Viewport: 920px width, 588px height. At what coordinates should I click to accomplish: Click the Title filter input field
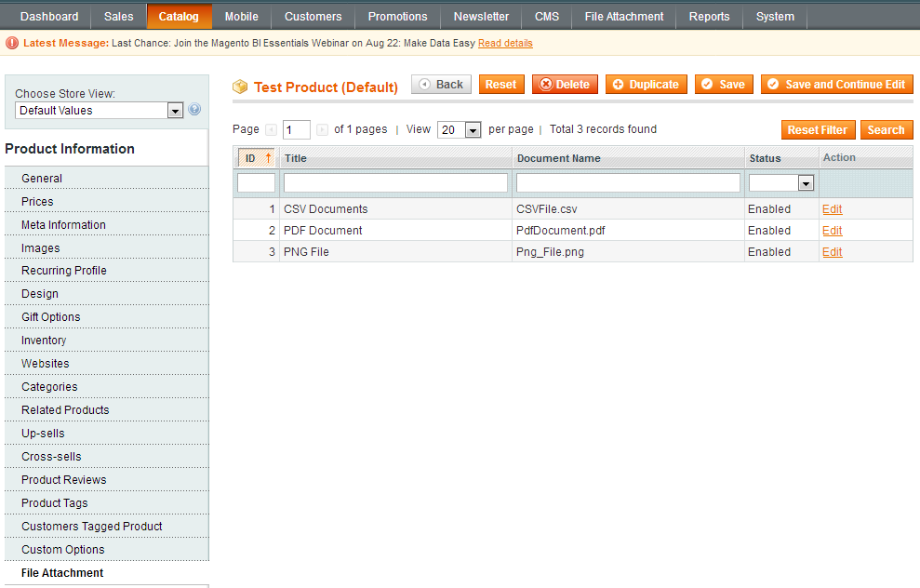pyautogui.click(x=395, y=183)
